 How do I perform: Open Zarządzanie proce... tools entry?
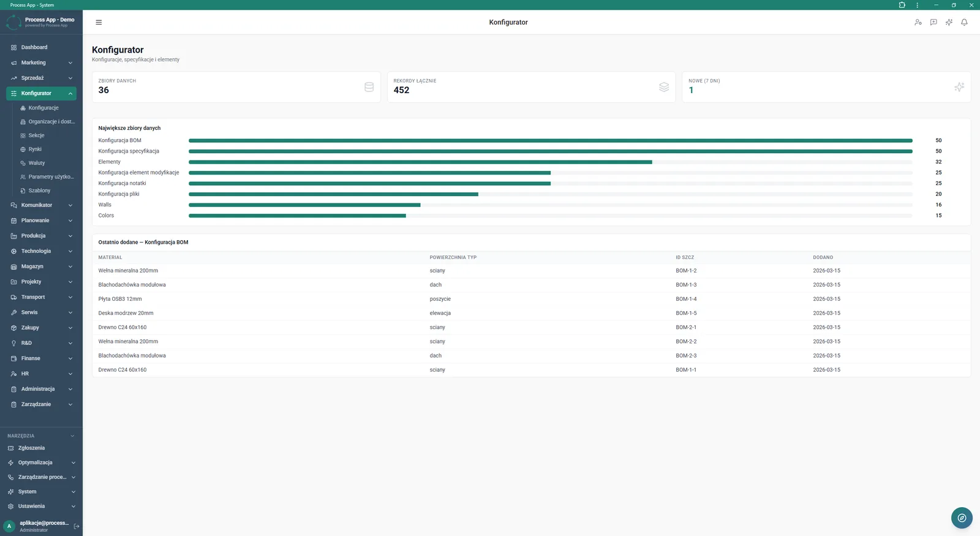coord(41,477)
